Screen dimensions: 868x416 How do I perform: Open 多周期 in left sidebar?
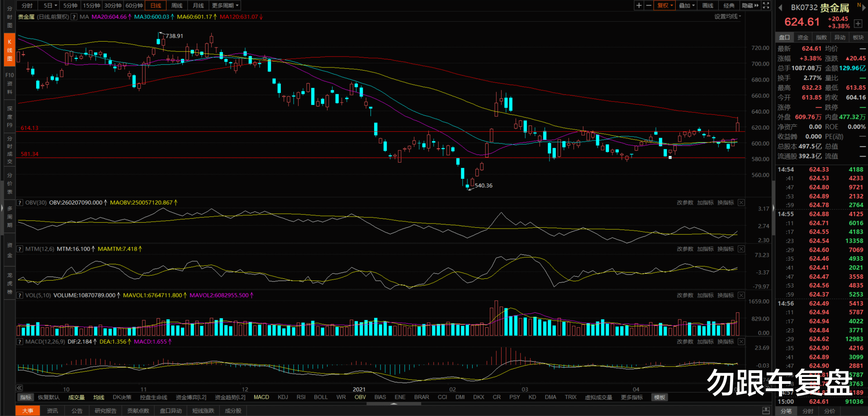9,217
